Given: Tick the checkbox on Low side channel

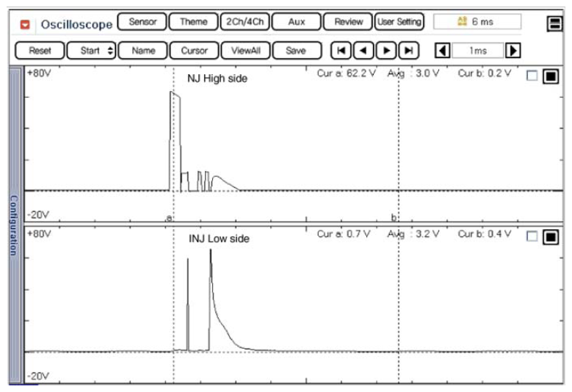Looking at the screenshot, I should click(x=532, y=237).
